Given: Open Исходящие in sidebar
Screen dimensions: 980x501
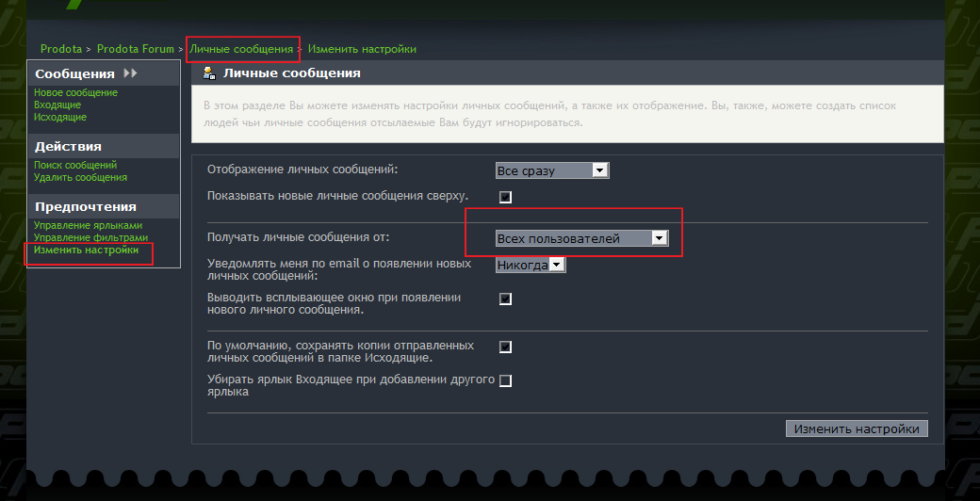Looking at the screenshot, I should point(60,117).
